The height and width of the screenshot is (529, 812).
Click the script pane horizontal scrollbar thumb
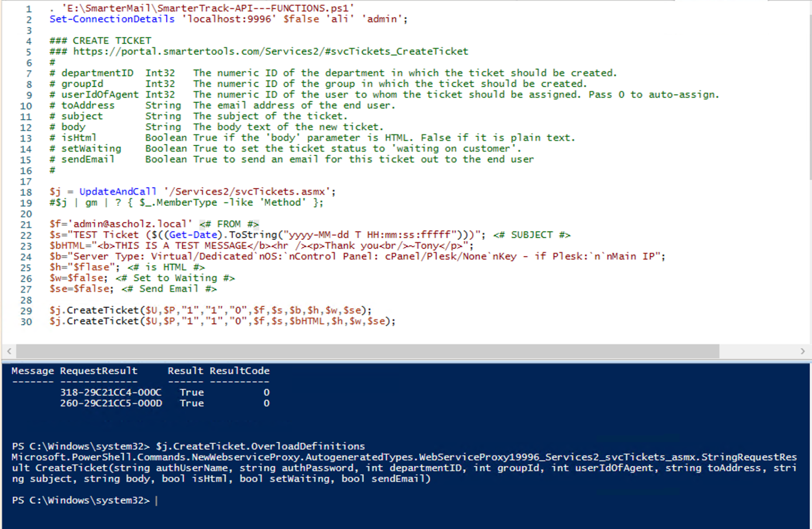(367, 351)
